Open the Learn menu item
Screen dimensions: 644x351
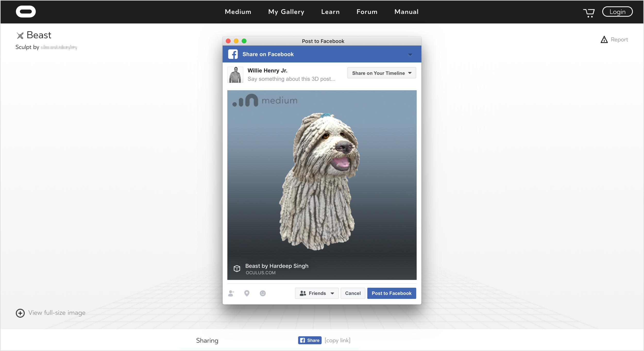[330, 12]
